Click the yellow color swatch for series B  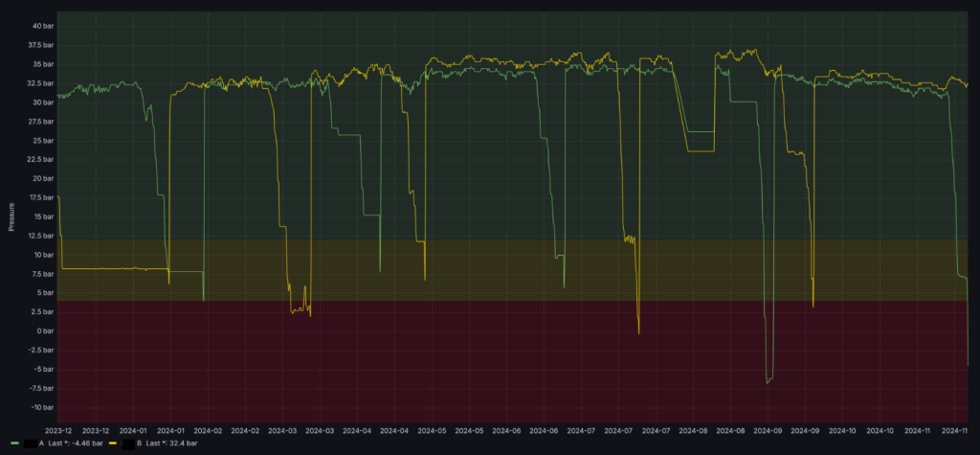tap(113, 444)
